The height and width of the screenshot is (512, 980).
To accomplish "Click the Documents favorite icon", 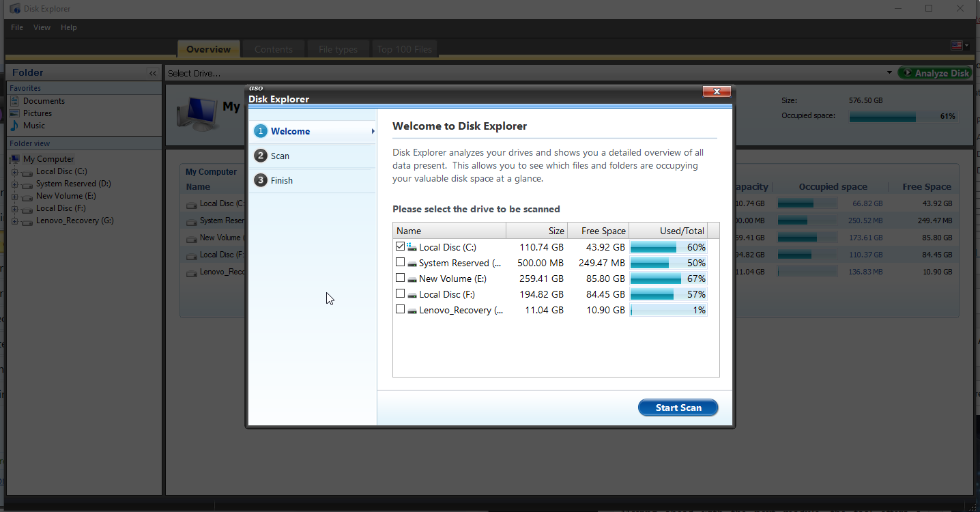I will click(x=15, y=101).
